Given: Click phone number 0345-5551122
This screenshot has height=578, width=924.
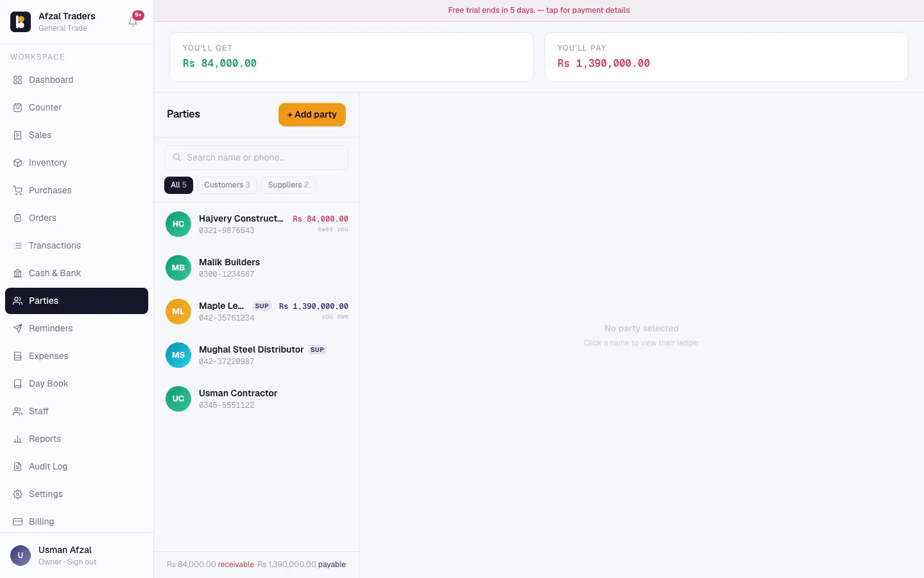Looking at the screenshot, I should coord(227,405).
